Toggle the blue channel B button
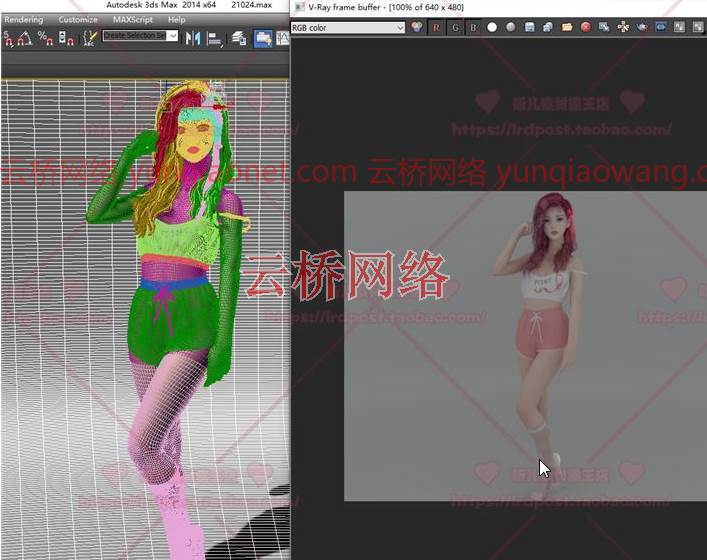 pyautogui.click(x=473, y=28)
